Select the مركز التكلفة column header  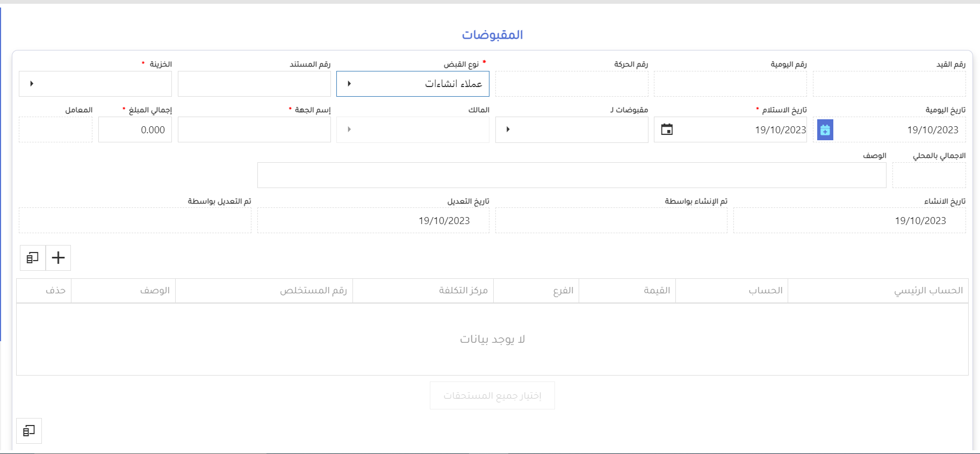click(x=463, y=291)
